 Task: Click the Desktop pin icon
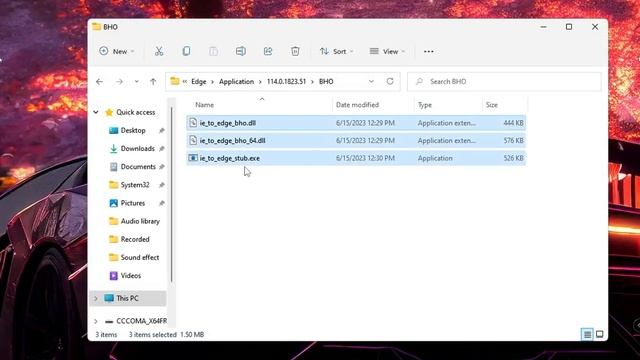pyautogui.click(x=162, y=131)
